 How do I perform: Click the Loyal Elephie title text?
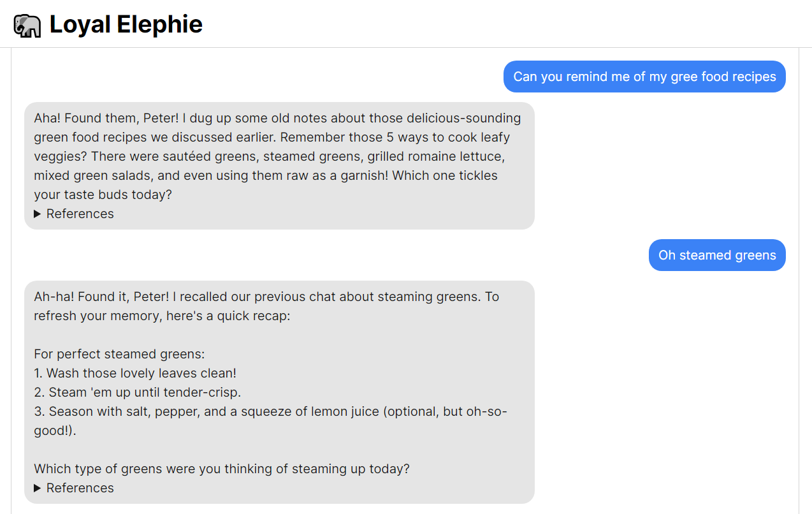tap(126, 25)
